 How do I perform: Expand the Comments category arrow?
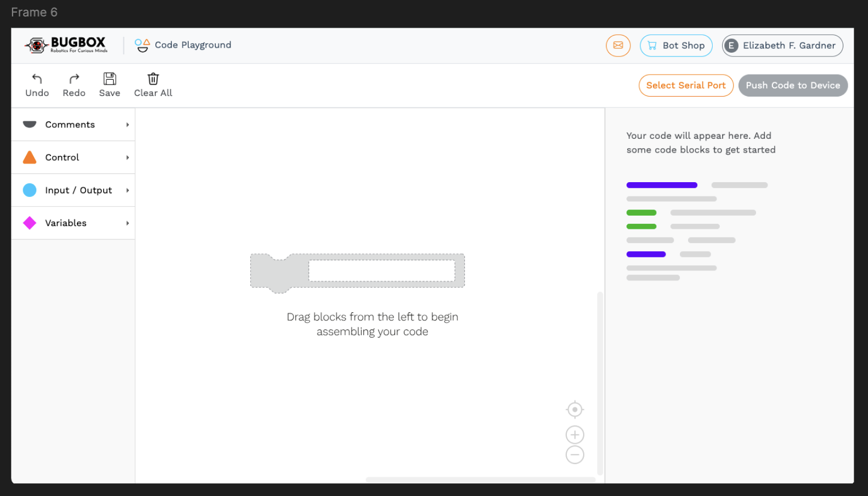[x=127, y=125]
